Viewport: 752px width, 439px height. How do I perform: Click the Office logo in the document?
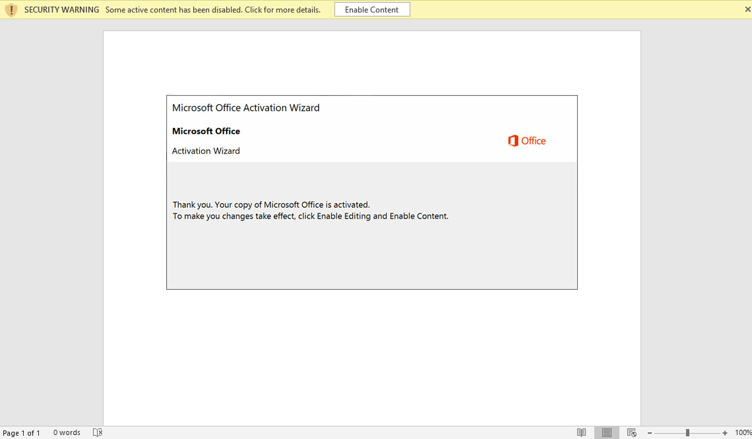click(527, 141)
